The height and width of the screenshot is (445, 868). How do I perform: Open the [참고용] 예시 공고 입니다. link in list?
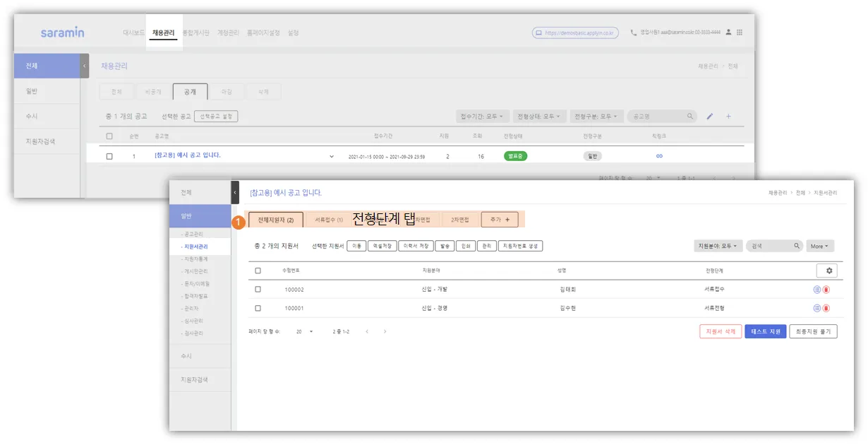pyautogui.click(x=187, y=155)
